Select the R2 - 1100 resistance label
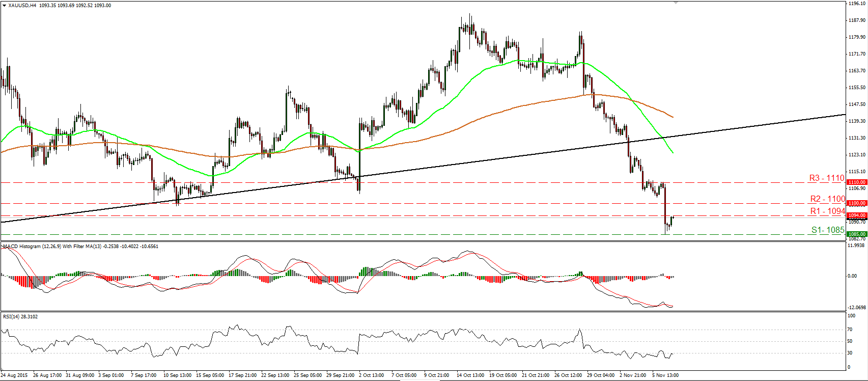 (x=827, y=199)
